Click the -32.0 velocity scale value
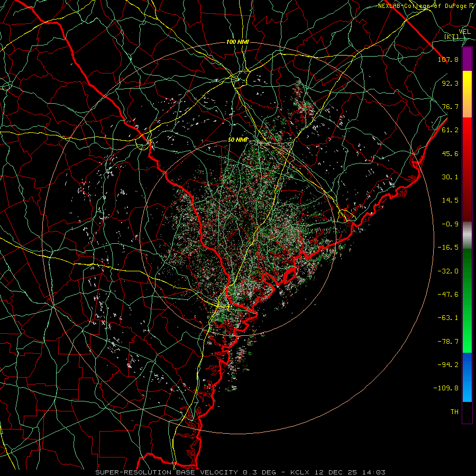Screen dimensions: 476x476 pyautogui.click(x=448, y=271)
